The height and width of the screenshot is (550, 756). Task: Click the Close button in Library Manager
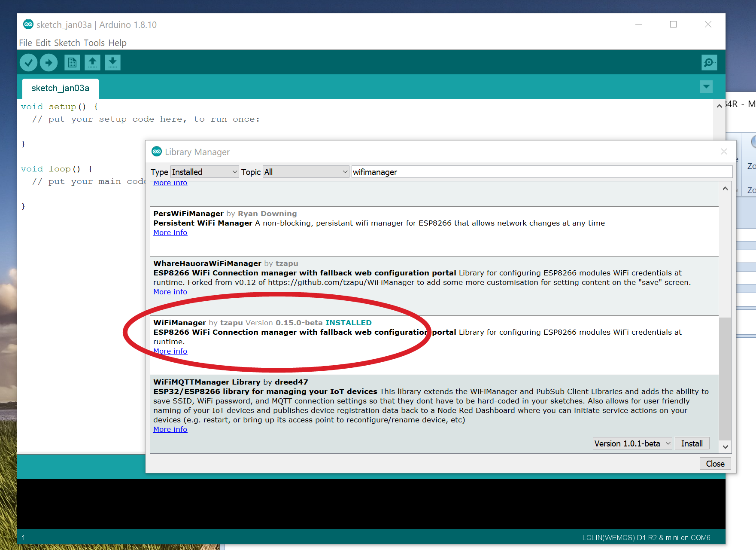(715, 464)
